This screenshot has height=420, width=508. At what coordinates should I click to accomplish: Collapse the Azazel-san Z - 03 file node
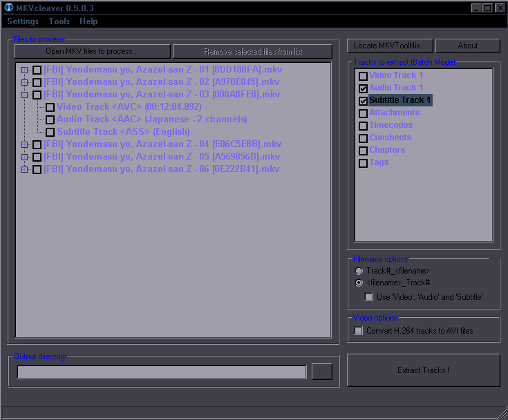[x=24, y=95]
